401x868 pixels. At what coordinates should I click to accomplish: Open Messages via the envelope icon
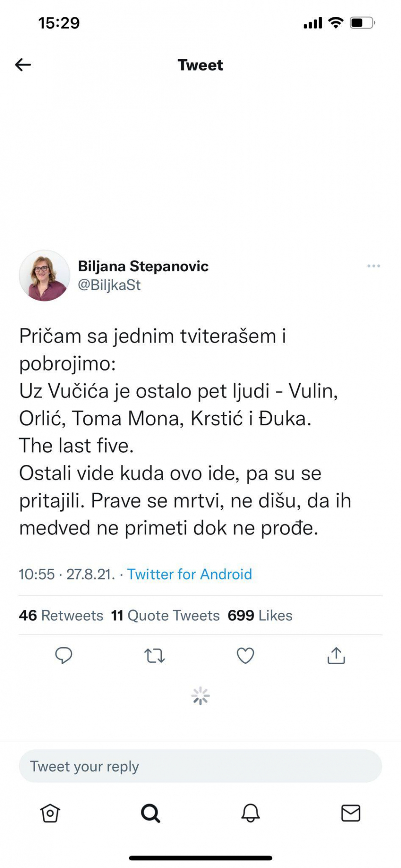pyautogui.click(x=351, y=813)
